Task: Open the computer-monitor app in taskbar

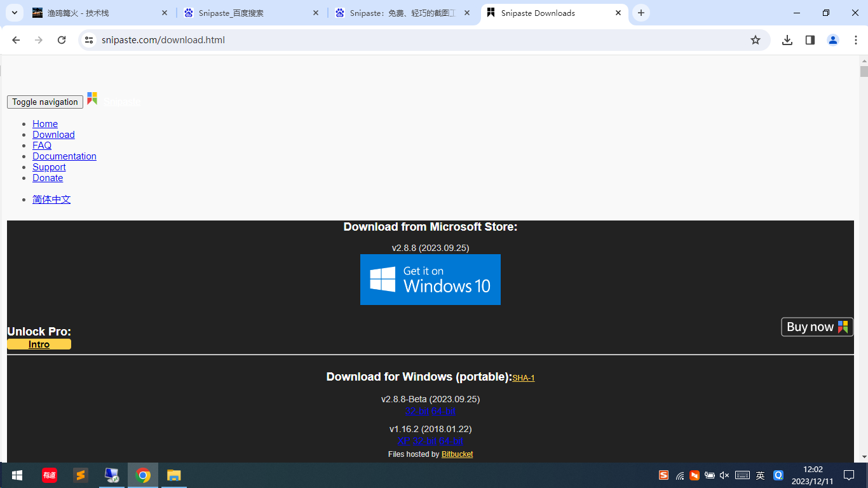Action: click(111, 475)
